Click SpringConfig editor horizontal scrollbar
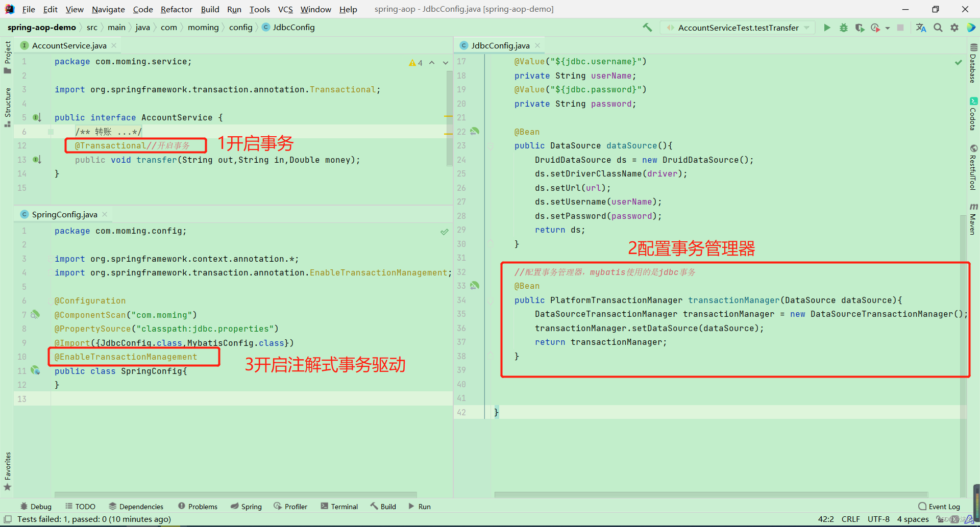This screenshot has height=527, width=980. tap(236, 494)
